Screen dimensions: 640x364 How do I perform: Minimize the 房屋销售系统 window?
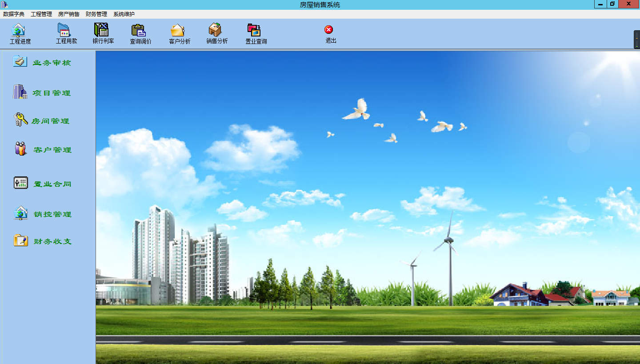[601, 4]
